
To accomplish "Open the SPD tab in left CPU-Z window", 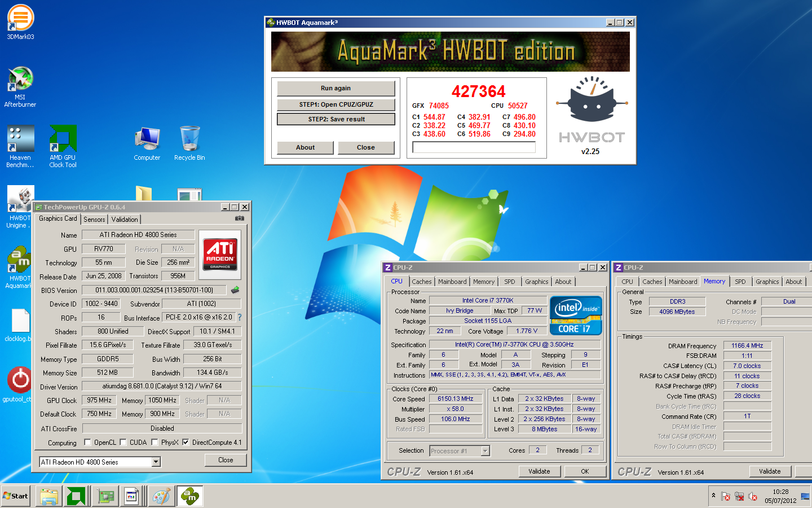I will 510,282.
